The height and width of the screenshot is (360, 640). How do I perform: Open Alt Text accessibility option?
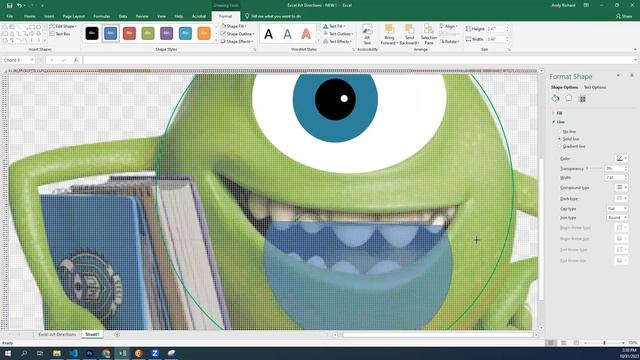click(367, 34)
